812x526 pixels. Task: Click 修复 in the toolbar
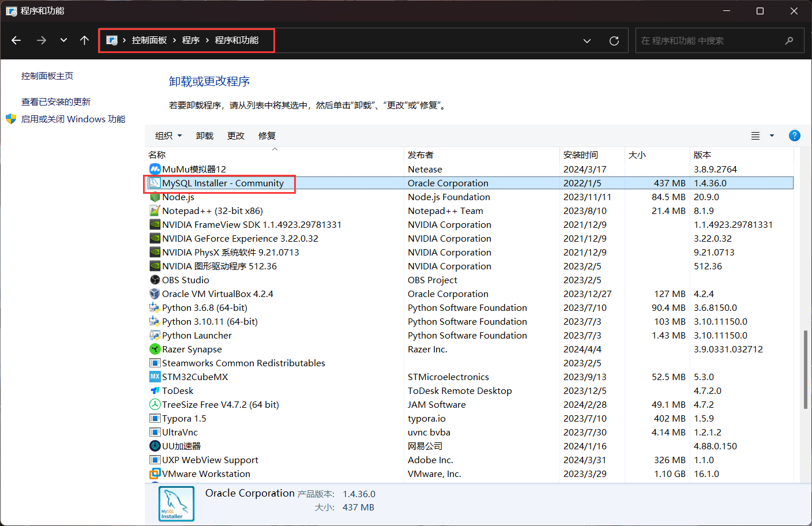(267, 136)
